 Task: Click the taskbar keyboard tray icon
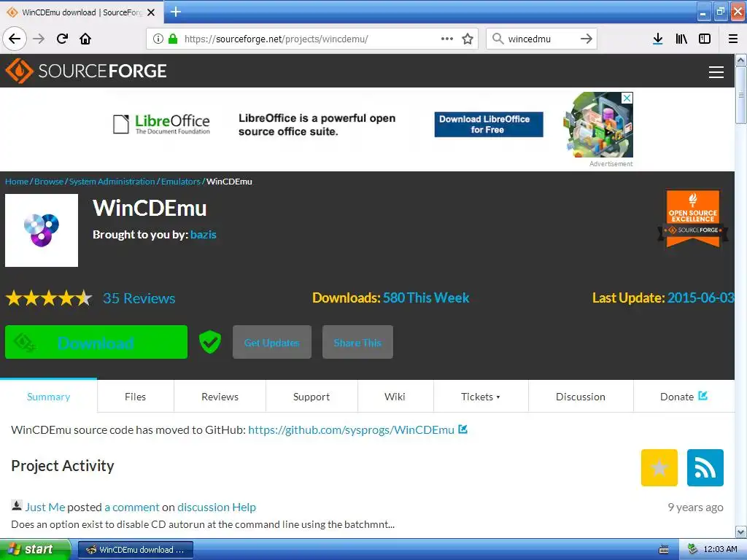663,550
